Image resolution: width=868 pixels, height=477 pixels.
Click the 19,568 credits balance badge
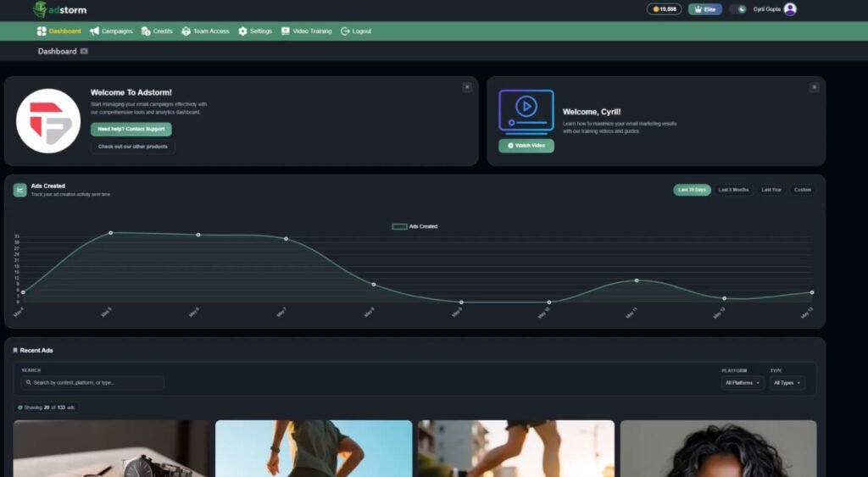coord(665,9)
